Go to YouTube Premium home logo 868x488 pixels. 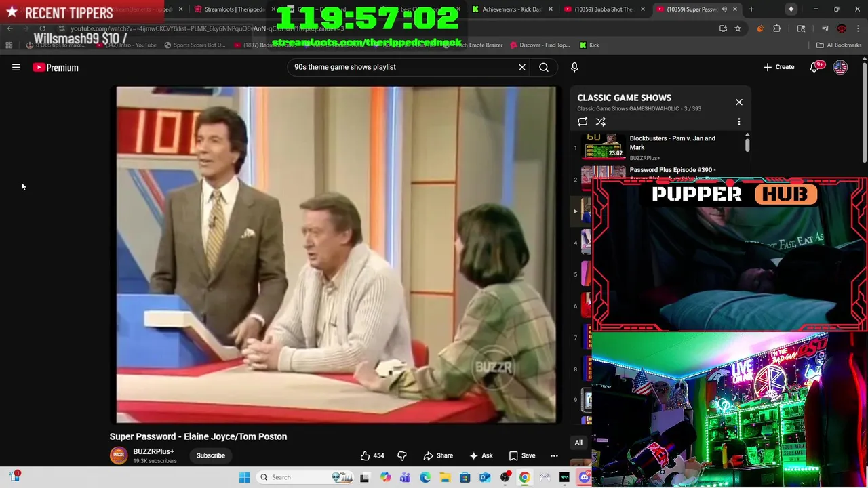click(x=56, y=68)
